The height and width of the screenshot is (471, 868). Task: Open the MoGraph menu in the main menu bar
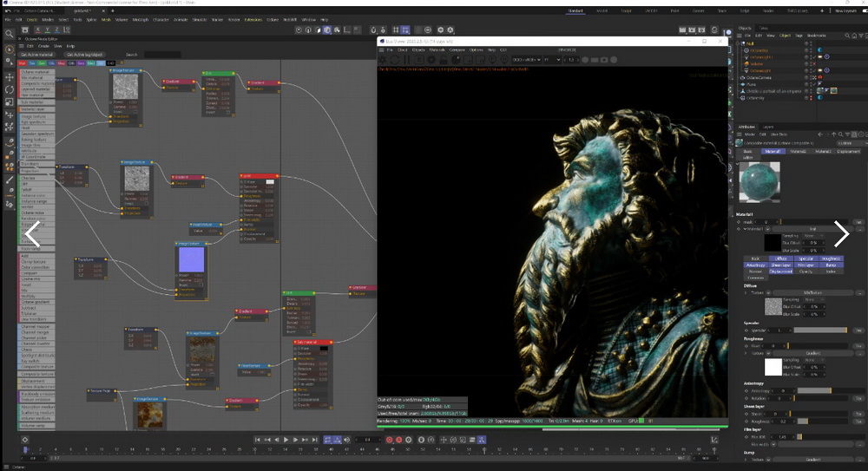(140, 19)
